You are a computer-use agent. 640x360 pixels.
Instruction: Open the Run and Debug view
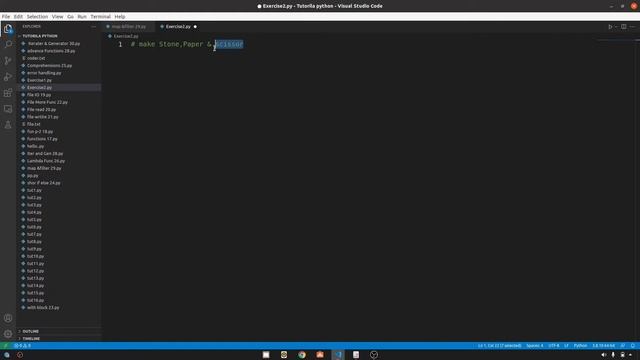8,77
